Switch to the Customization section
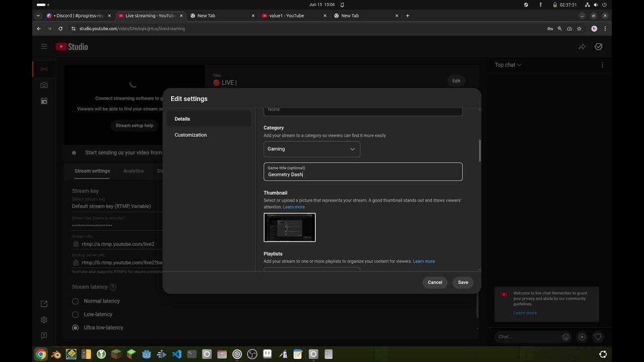This screenshot has height=362, width=644. [x=209, y=135]
